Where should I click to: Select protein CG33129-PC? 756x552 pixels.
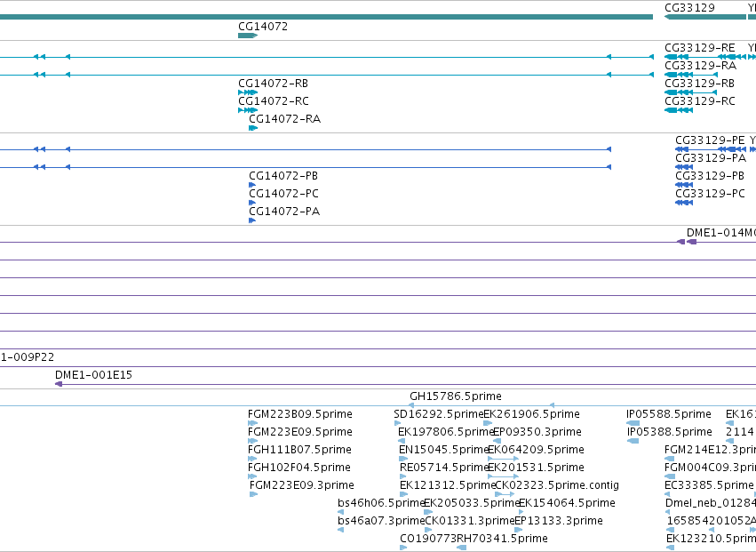point(710,194)
